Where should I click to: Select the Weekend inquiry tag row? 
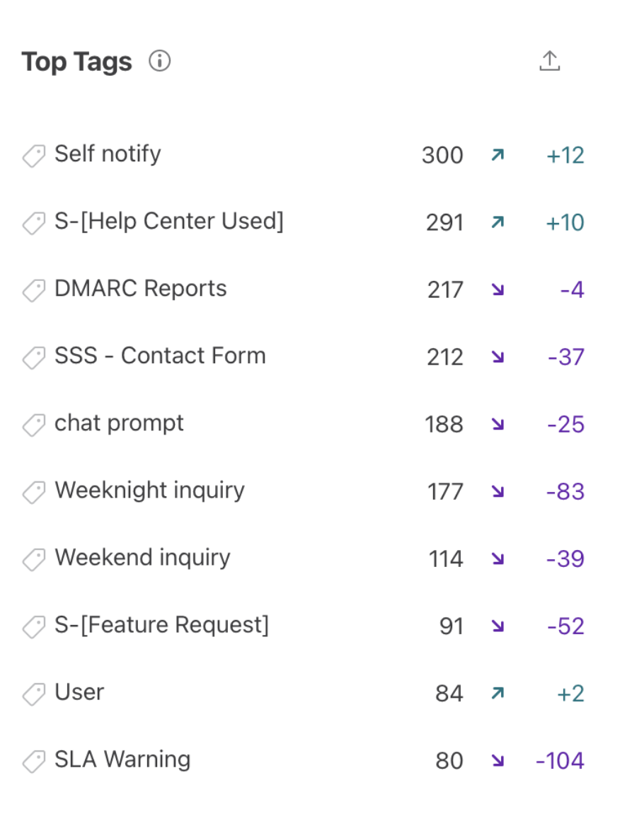(x=303, y=558)
